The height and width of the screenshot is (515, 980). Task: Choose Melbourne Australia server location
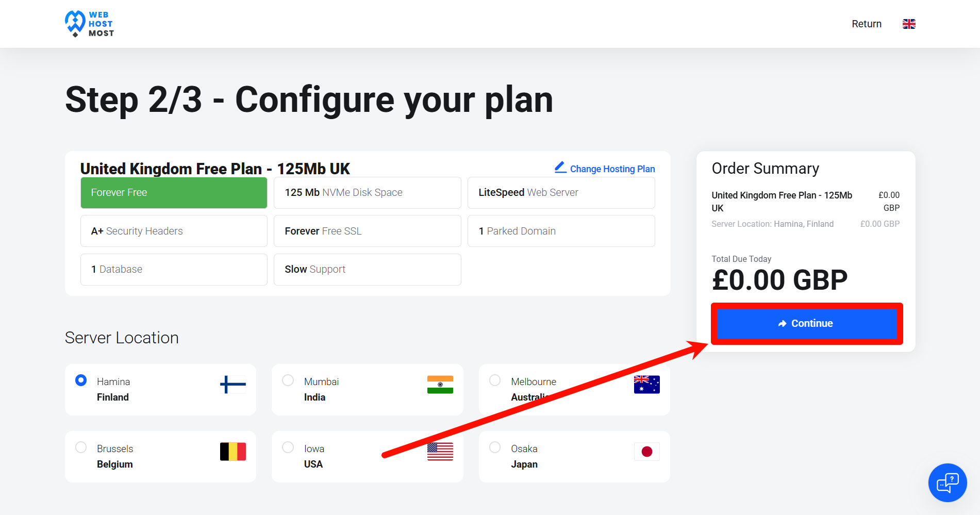coord(495,380)
